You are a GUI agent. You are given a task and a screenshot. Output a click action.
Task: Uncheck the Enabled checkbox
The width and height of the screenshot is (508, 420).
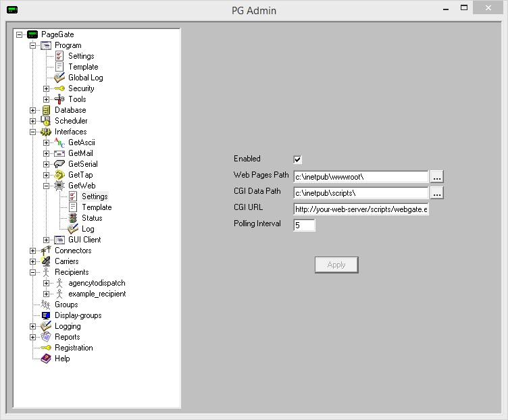297,159
